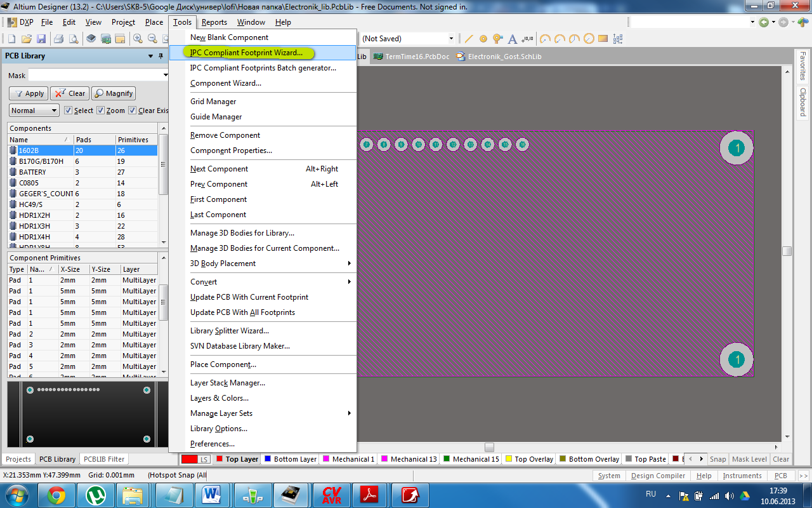Select the Place Line tool
This screenshot has height=508, width=812.
pyautogui.click(x=469, y=39)
